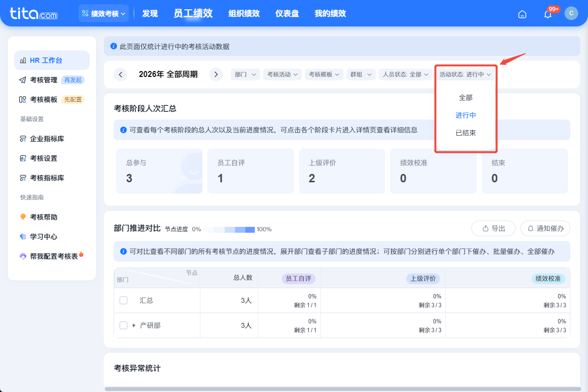Image resolution: width=588 pixels, height=392 pixels.
Task: Click the 考核指标库 sidebar icon
Action: coord(23,178)
